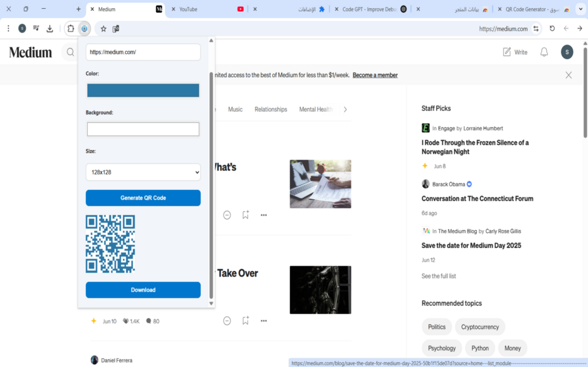Show less like first story minus icon
This screenshot has height=367, width=588.
click(227, 215)
